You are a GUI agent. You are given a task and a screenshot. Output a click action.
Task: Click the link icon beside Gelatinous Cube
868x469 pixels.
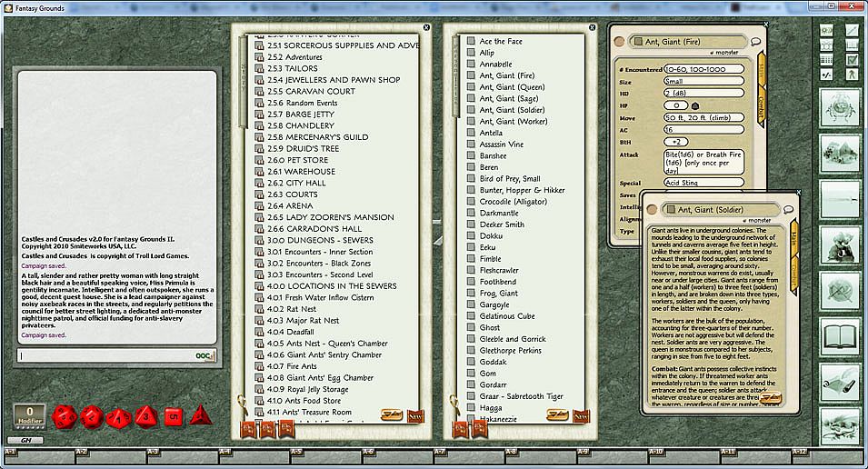(x=471, y=315)
